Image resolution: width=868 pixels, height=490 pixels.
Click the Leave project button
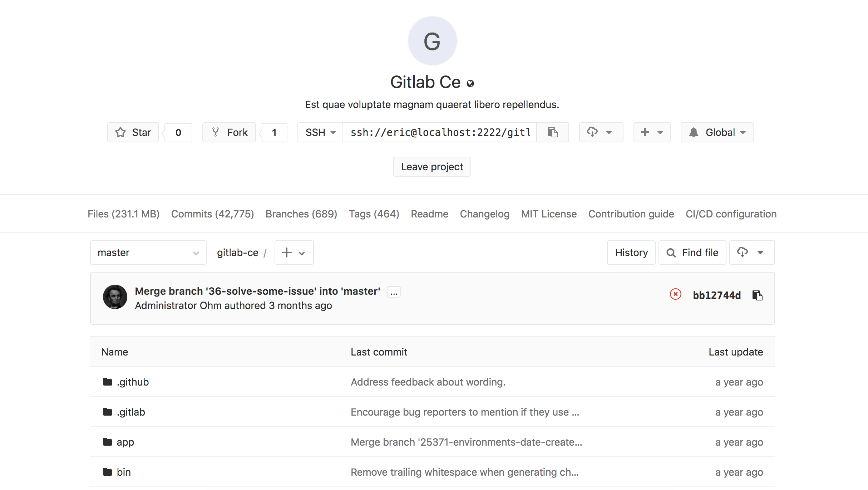(432, 167)
